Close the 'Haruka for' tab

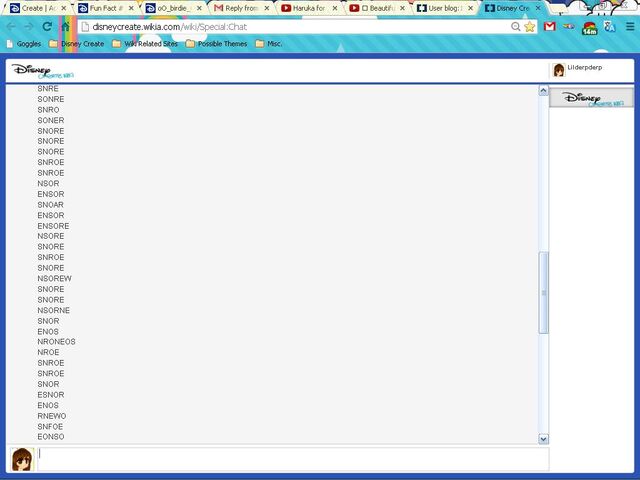pos(335,8)
